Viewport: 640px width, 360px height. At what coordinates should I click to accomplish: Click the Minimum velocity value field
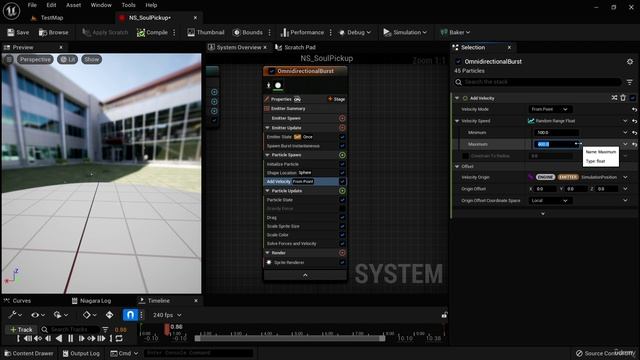click(556, 133)
